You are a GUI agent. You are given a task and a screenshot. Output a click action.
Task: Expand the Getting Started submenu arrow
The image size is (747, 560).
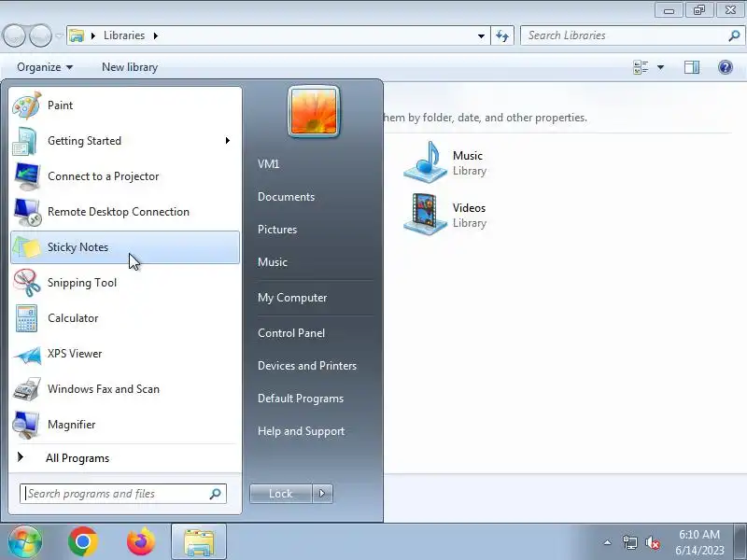[228, 141]
